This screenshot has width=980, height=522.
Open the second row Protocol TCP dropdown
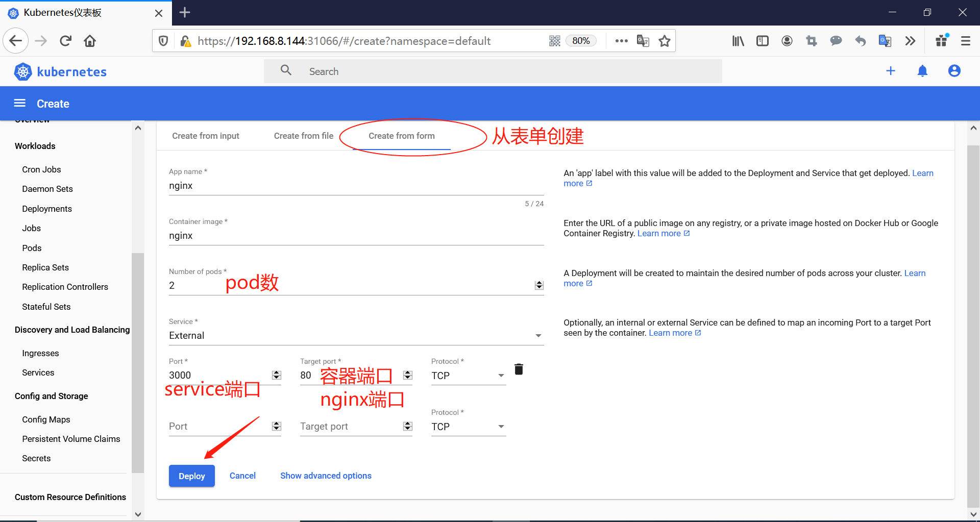point(469,427)
